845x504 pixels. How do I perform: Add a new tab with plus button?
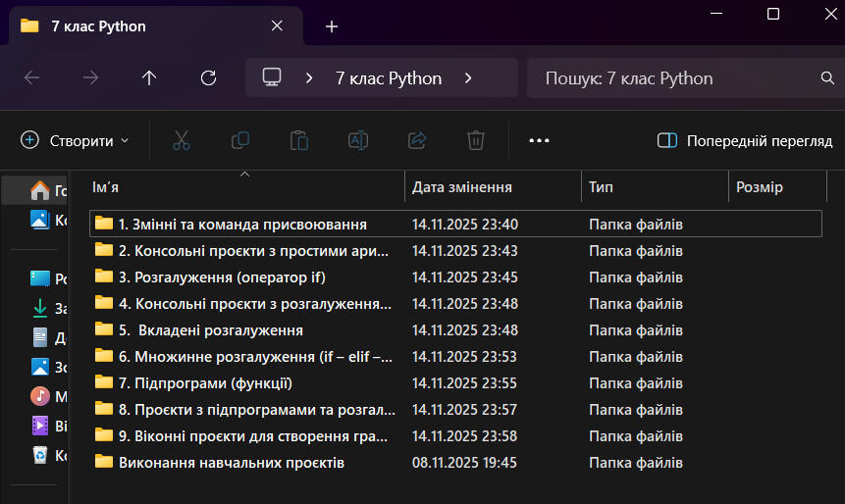(332, 26)
